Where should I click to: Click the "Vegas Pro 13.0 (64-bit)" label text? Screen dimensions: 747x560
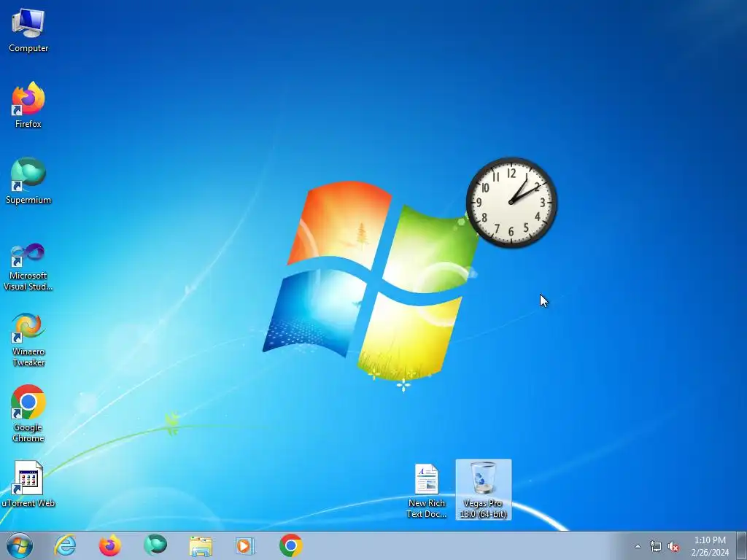coord(483,508)
